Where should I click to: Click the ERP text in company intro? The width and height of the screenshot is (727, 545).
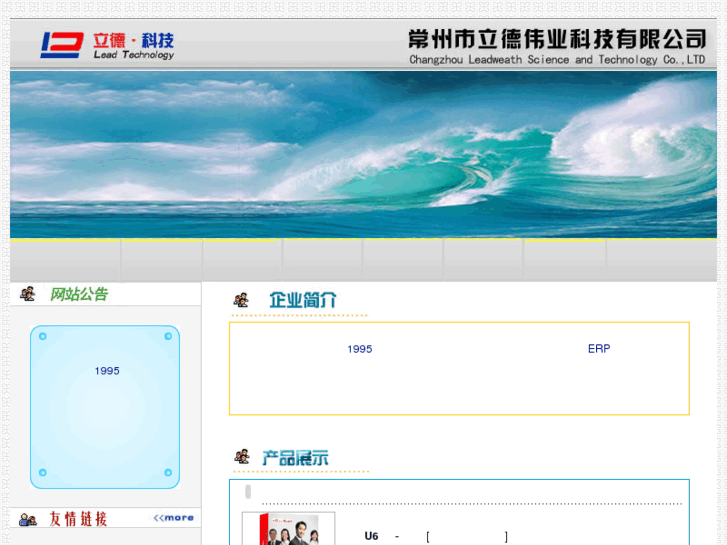point(599,349)
